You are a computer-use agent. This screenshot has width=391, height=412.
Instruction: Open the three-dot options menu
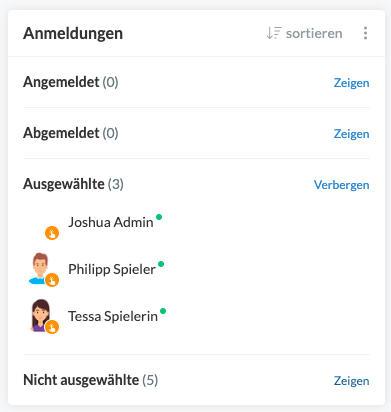(x=365, y=33)
